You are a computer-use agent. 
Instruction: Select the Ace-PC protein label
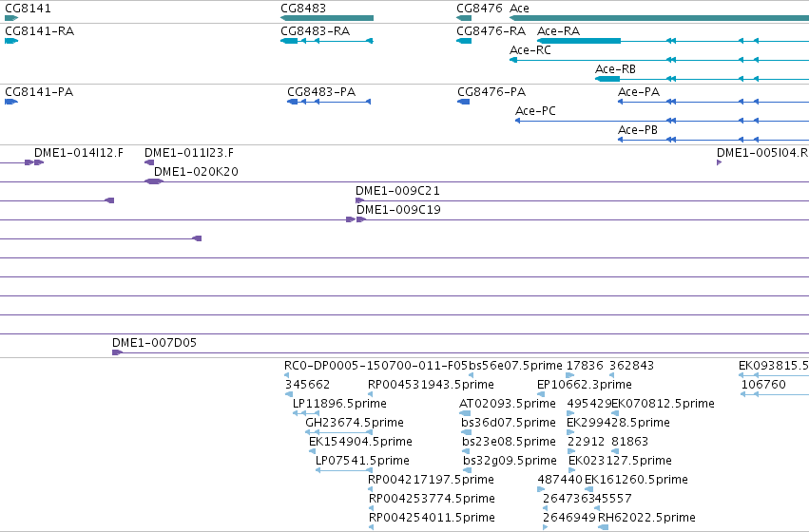click(x=535, y=111)
